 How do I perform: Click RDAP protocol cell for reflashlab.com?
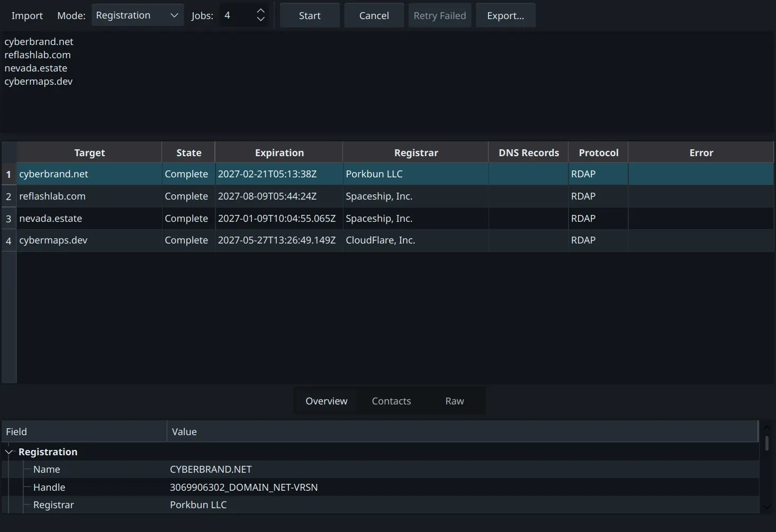pyautogui.click(x=598, y=196)
